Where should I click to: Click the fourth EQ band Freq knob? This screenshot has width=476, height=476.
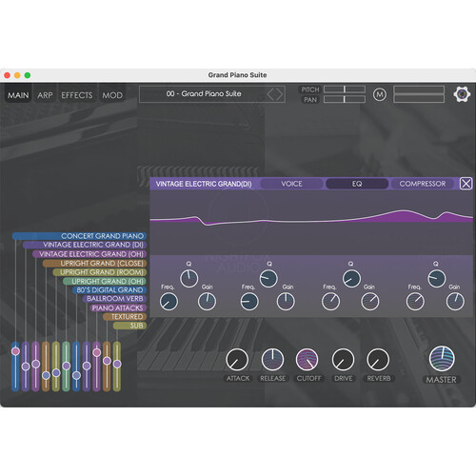[415, 302]
